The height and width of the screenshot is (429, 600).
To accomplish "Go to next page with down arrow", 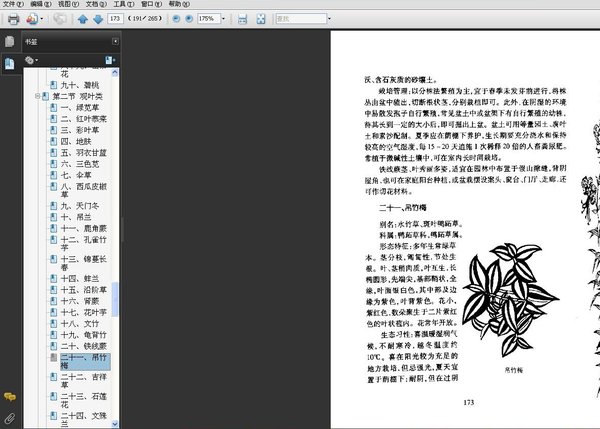I will (x=98, y=19).
